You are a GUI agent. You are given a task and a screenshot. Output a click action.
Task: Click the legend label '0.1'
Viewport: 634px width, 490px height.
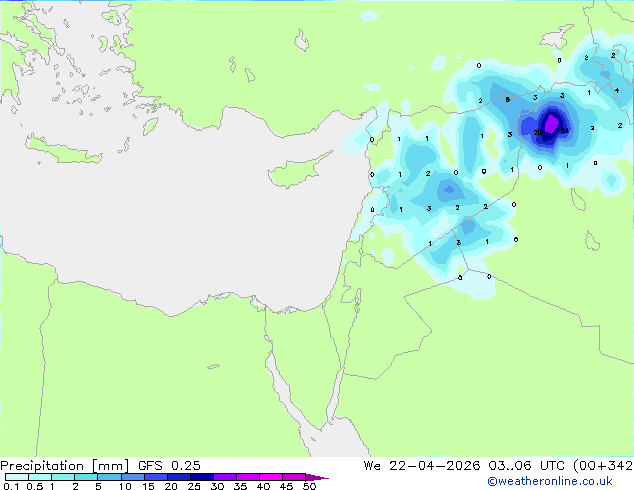pos(11,486)
